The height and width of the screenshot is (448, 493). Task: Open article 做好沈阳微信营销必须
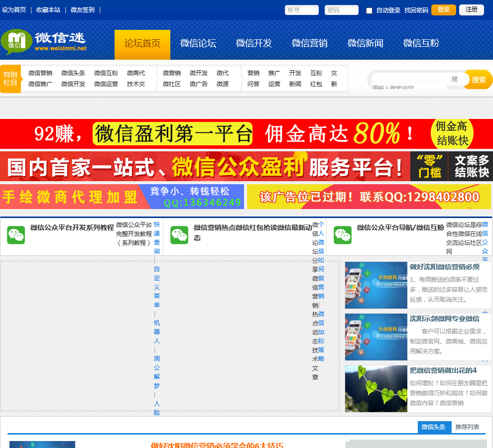click(x=445, y=267)
